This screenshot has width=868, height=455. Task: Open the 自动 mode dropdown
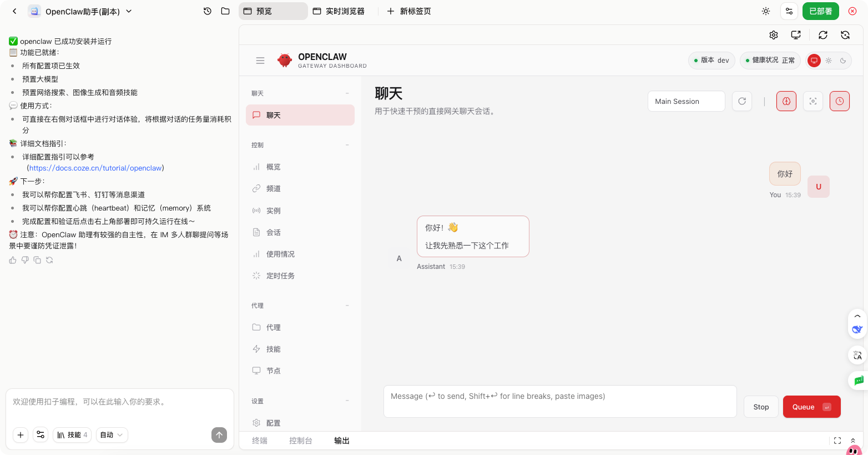(x=112, y=435)
